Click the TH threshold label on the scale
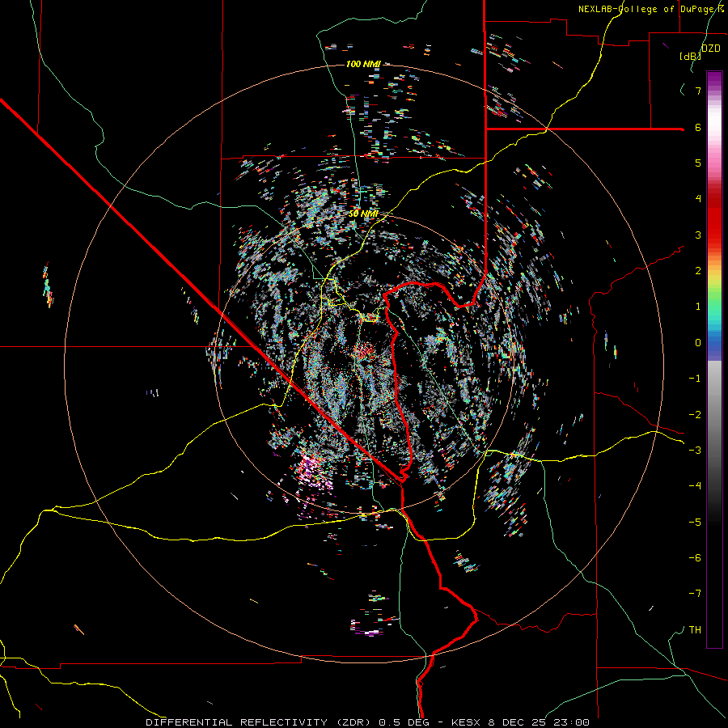This screenshot has height=728, width=728. tap(695, 630)
